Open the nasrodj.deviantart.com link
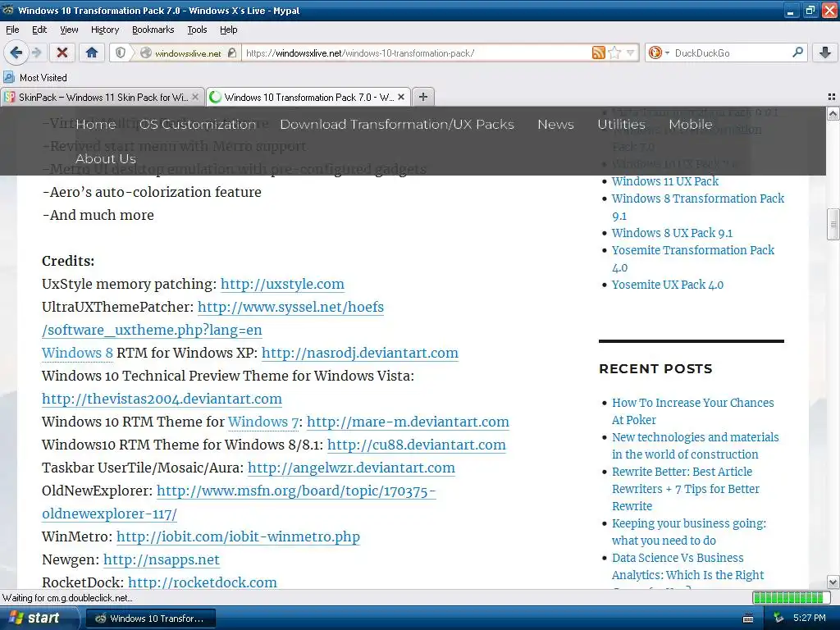This screenshot has width=840, height=630. coord(360,353)
